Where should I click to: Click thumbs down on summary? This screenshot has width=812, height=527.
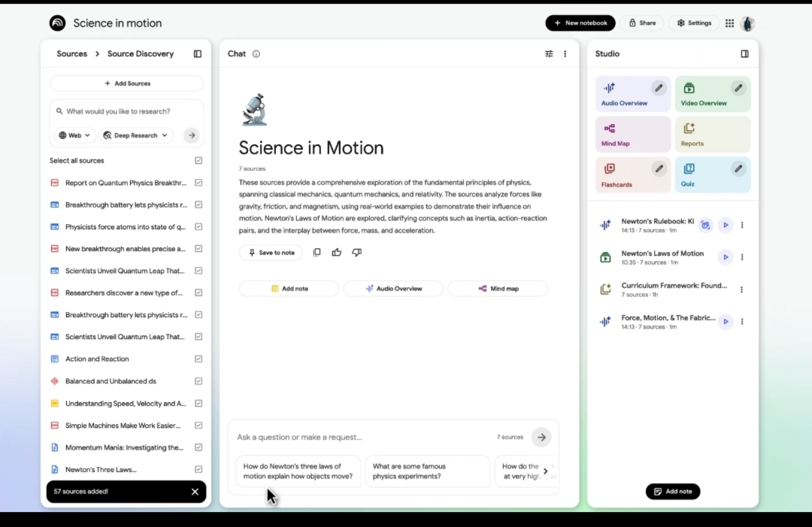(x=357, y=253)
